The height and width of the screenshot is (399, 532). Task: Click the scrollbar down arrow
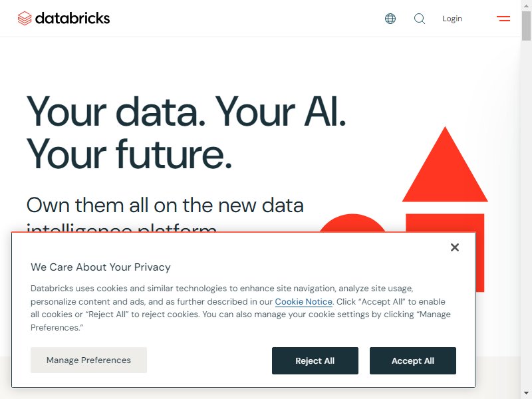click(x=526, y=394)
